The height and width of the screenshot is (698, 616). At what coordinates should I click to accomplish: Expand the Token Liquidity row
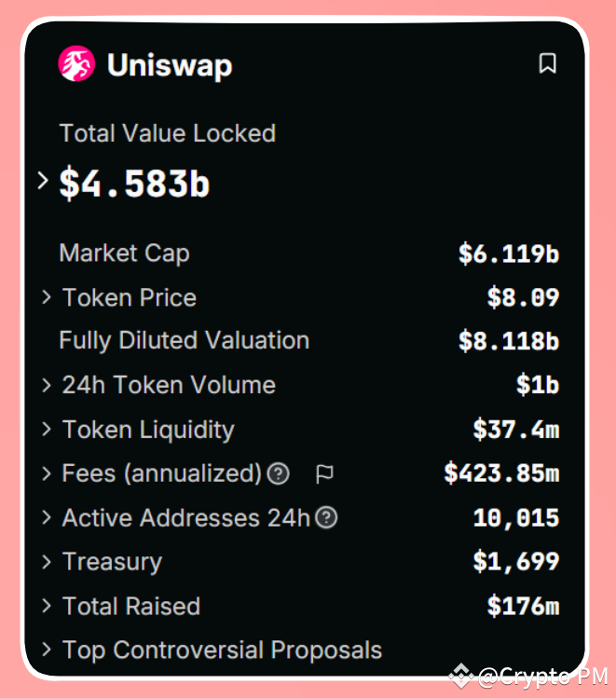tap(47, 430)
